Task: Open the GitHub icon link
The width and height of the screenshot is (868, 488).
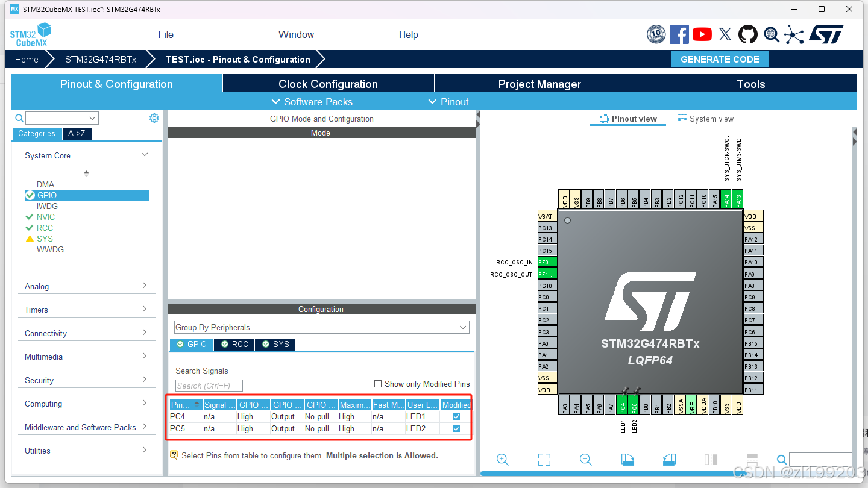Action: coord(748,34)
